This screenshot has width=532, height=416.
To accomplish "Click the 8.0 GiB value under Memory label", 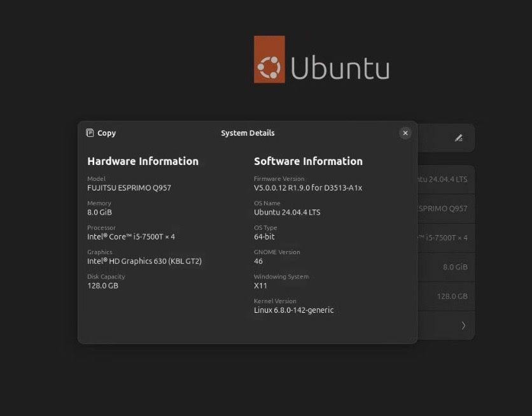I will [99, 212].
